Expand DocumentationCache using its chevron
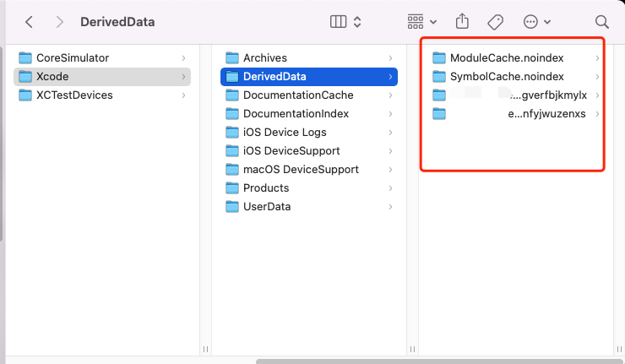Image resolution: width=625 pixels, height=364 pixels. click(x=390, y=95)
